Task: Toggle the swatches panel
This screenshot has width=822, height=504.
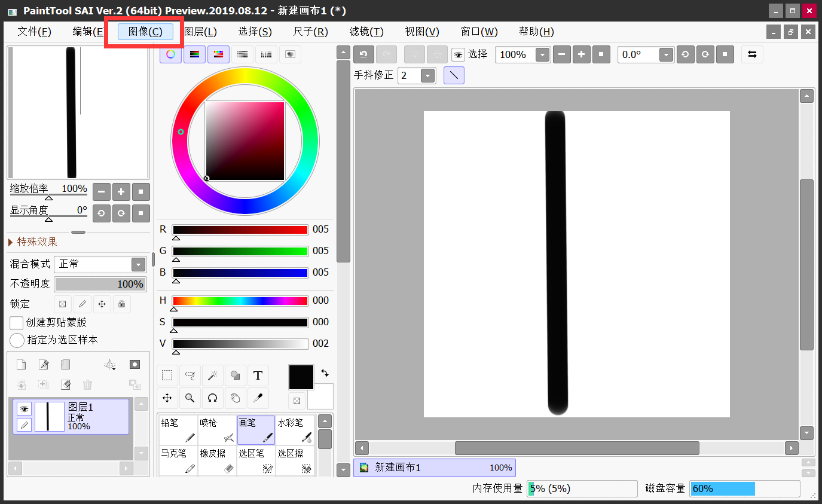Action: [267, 54]
